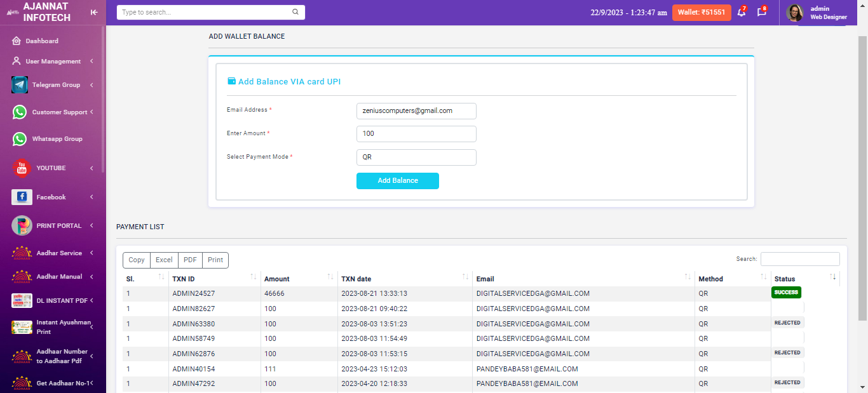868x393 pixels.
Task: Open the Telegram Group icon
Action: pos(20,85)
